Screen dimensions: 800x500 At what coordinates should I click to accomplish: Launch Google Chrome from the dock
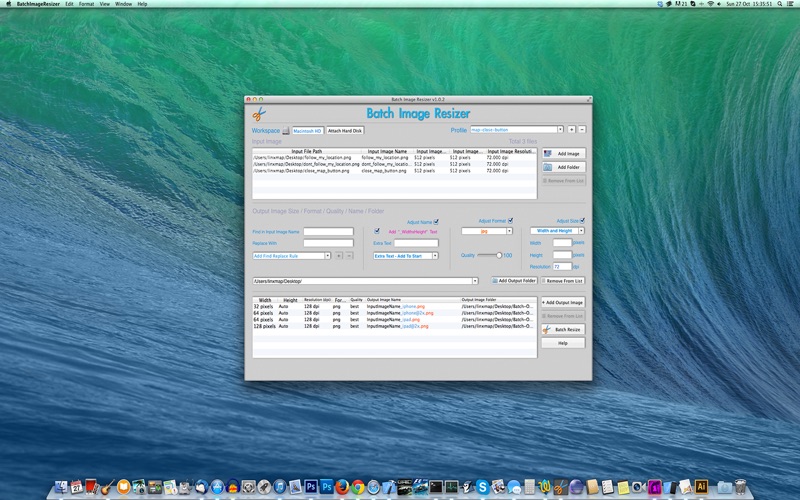click(x=357, y=487)
